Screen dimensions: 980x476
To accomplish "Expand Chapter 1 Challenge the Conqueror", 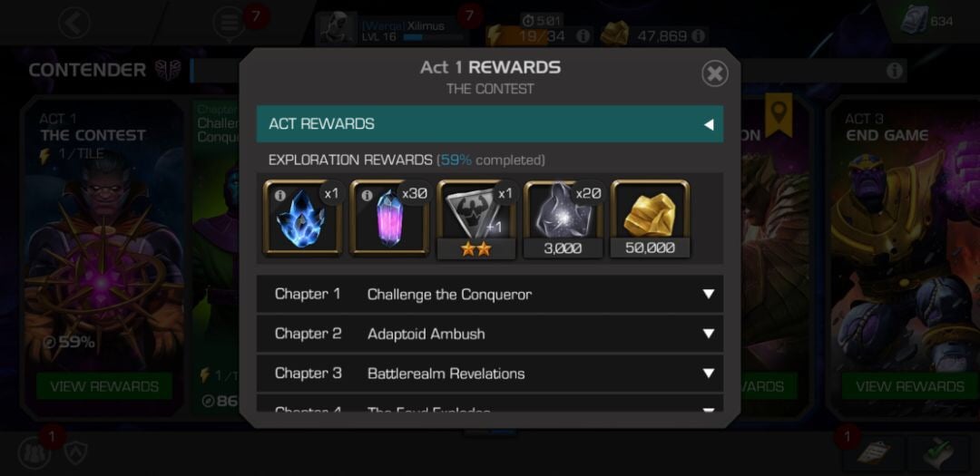I will pos(489,294).
